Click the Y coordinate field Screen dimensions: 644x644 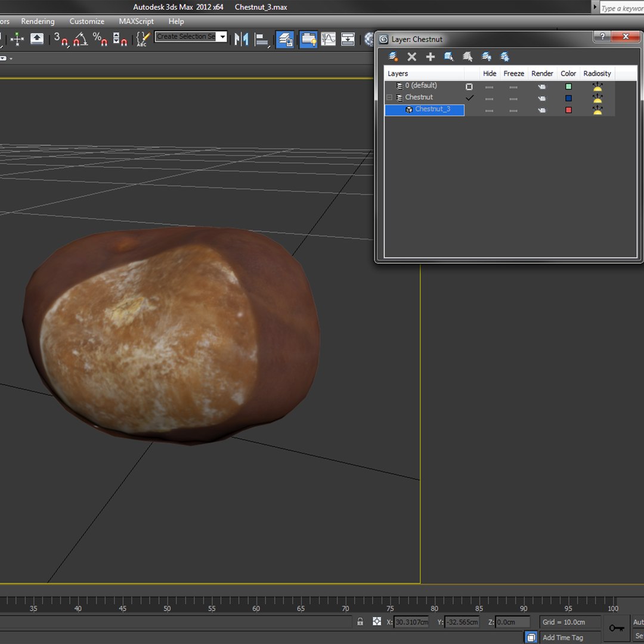tap(462, 622)
